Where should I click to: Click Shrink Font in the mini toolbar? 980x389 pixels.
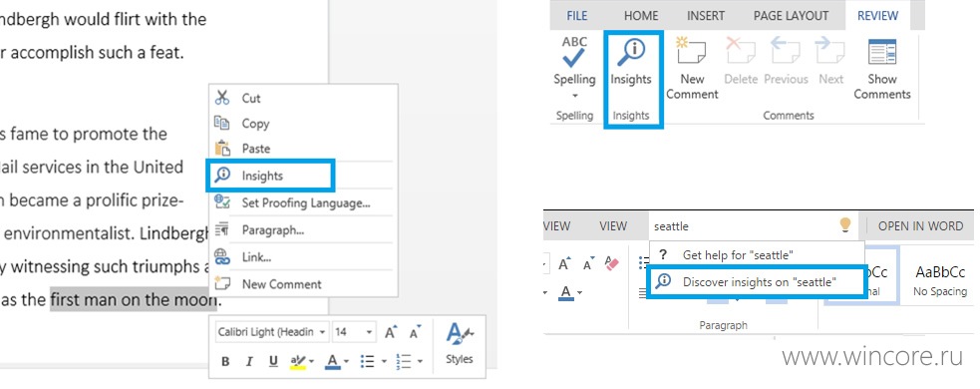pos(415,332)
